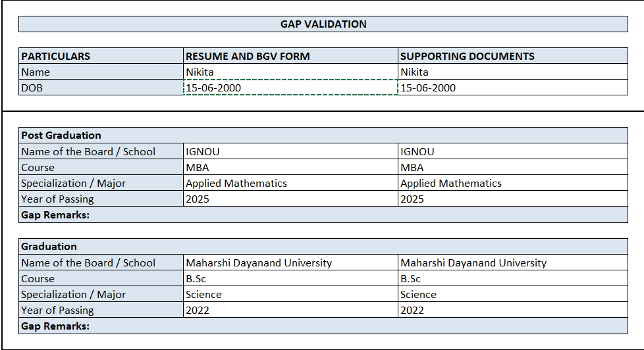Screen dimensions: 644x350
Task: Click the GAP VALIDATION title cell
Action: pos(323,24)
